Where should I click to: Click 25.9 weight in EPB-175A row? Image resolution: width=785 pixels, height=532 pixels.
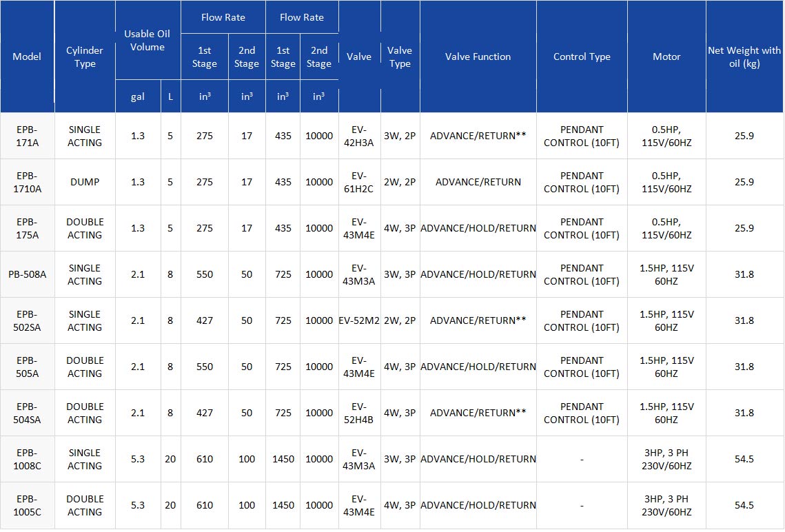point(744,228)
